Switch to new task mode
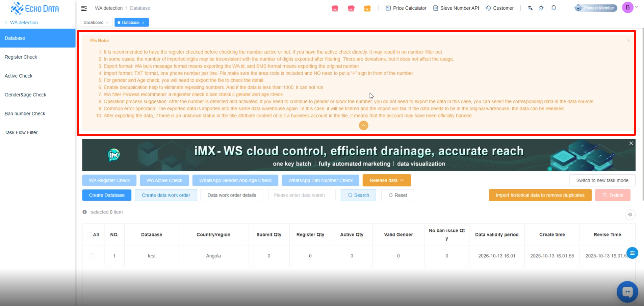This screenshot has height=306, width=644. [602, 180]
